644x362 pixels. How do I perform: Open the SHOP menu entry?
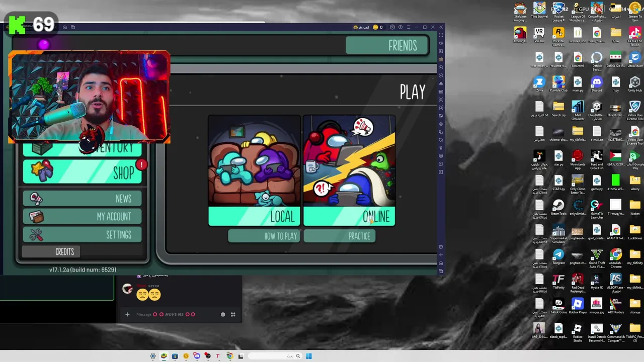[83, 172]
